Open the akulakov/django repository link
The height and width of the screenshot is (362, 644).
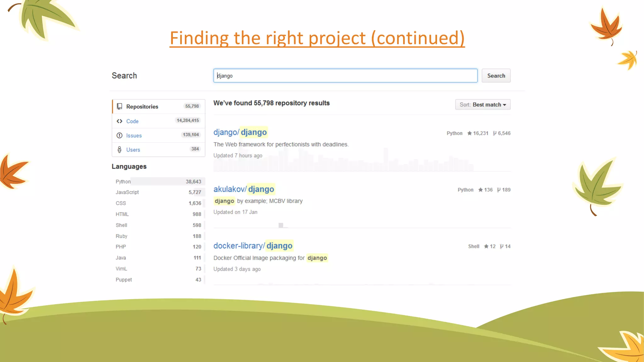[x=244, y=189]
